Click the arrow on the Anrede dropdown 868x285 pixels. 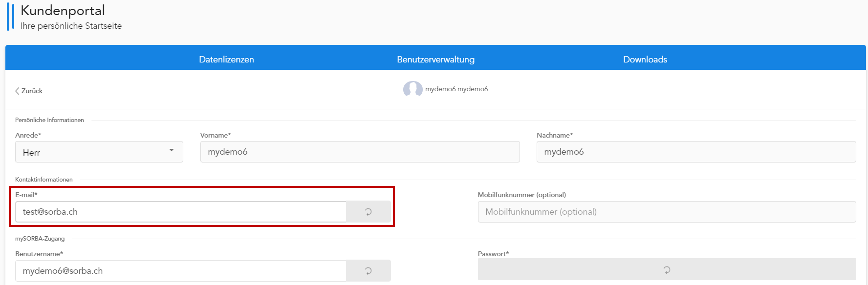pos(172,150)
